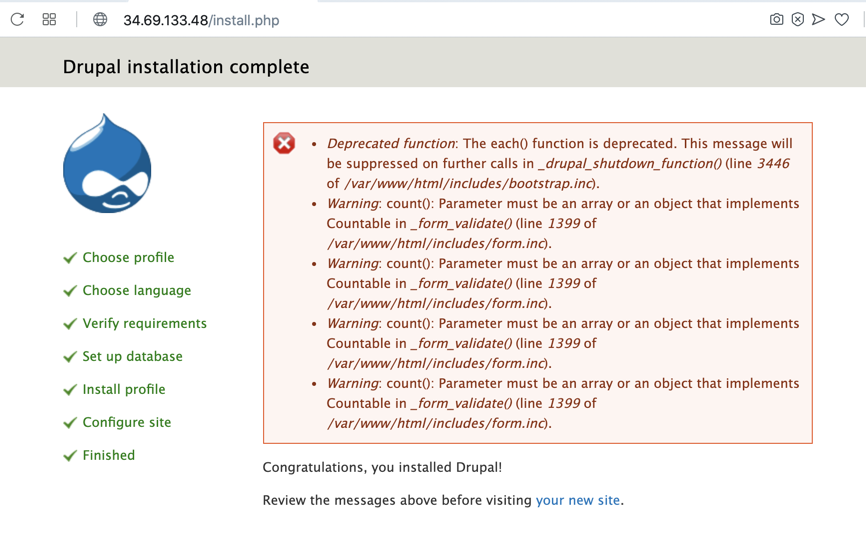Reload the page with the refresh icon

[17, 19]
